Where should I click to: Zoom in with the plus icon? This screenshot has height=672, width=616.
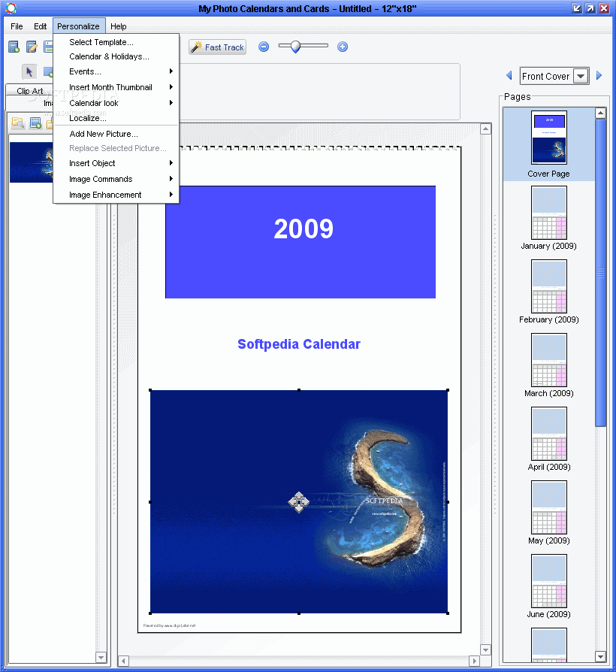[343, 47]
